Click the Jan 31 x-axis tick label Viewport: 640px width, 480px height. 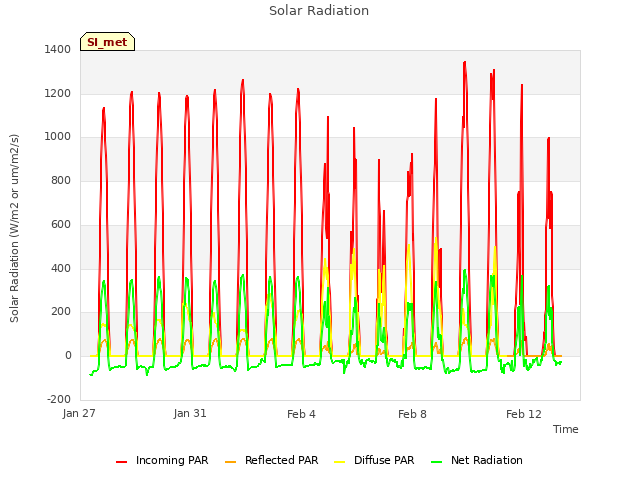(190, 413)
